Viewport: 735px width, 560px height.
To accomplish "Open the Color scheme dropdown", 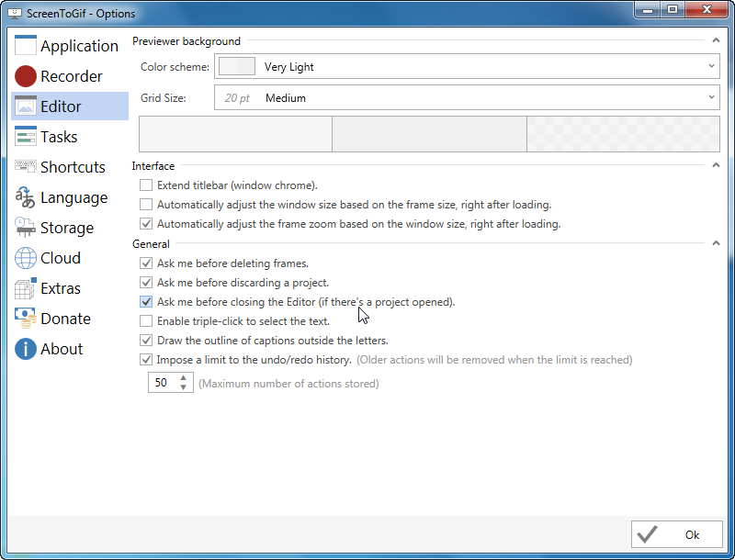I will [x=467, y=66].
